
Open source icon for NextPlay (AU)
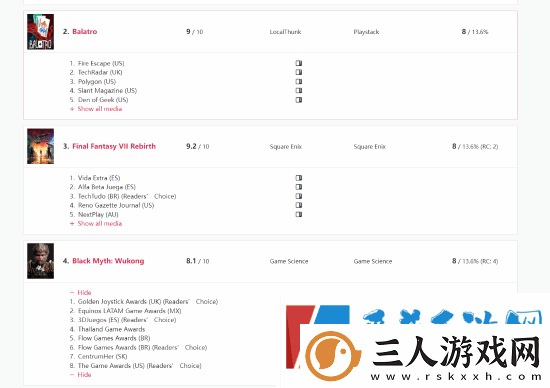[299, 214]
